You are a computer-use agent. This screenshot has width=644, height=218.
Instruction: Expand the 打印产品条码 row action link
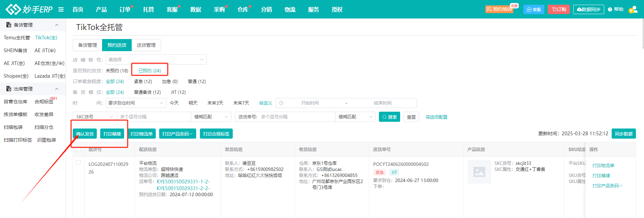[x=607, y=186]
